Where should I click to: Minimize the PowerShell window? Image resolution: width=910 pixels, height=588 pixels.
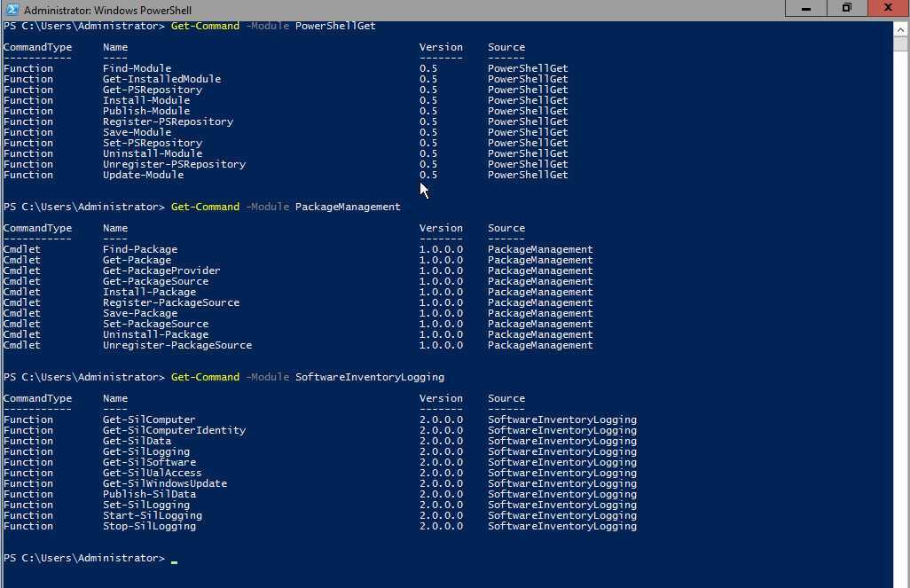coord(806,8)
